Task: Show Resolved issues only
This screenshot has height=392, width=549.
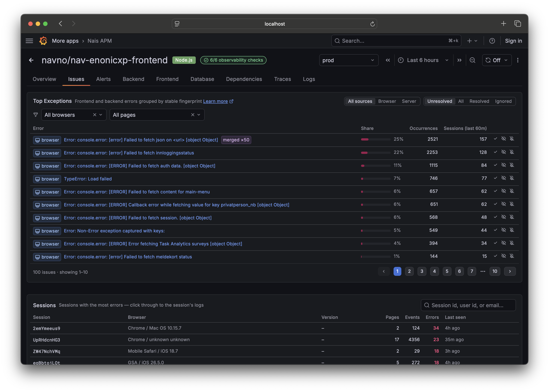Action: pos(479,101)
